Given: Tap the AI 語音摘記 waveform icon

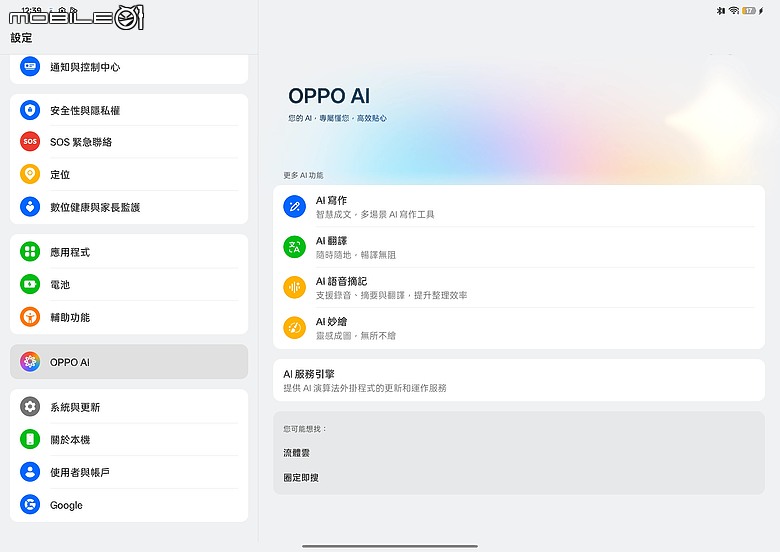Looking at the screenshot, I should 294,287.
